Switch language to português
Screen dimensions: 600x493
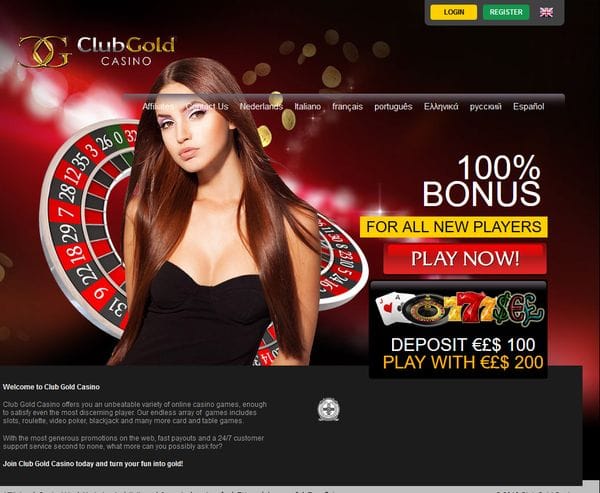393,106
